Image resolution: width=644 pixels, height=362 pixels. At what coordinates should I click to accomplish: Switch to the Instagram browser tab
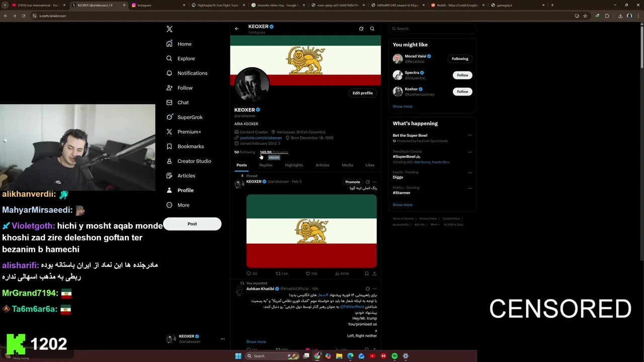(158, 5)
